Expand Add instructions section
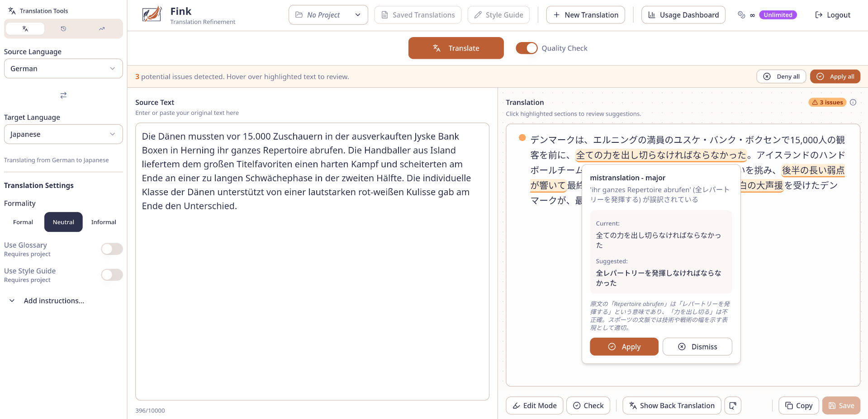868x419 pixels. click(x=47, y=301)
